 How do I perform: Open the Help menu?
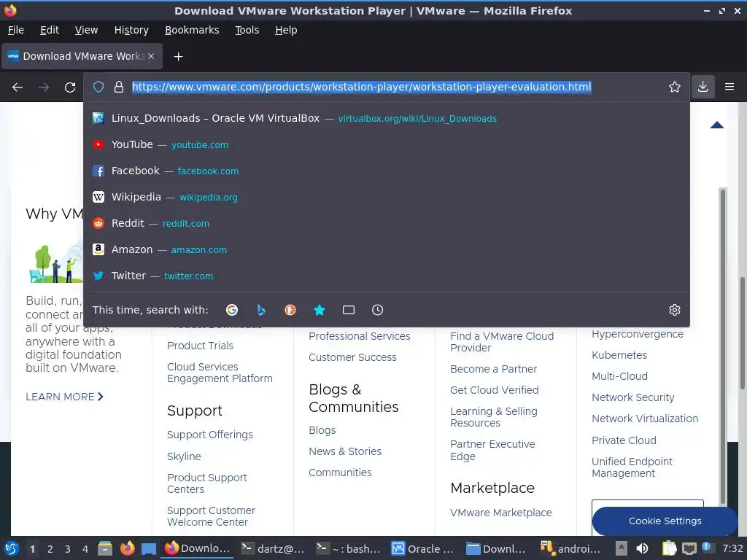286,30
